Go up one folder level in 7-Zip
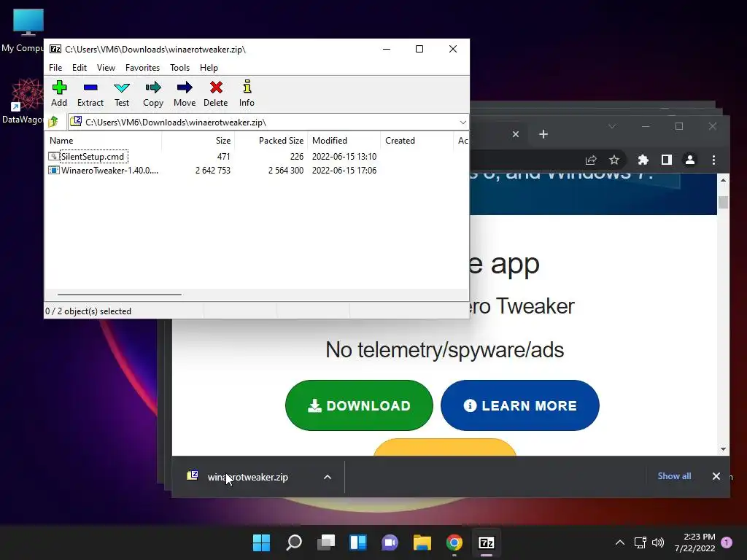Screen dimensions: 747x560 point(53,122)
